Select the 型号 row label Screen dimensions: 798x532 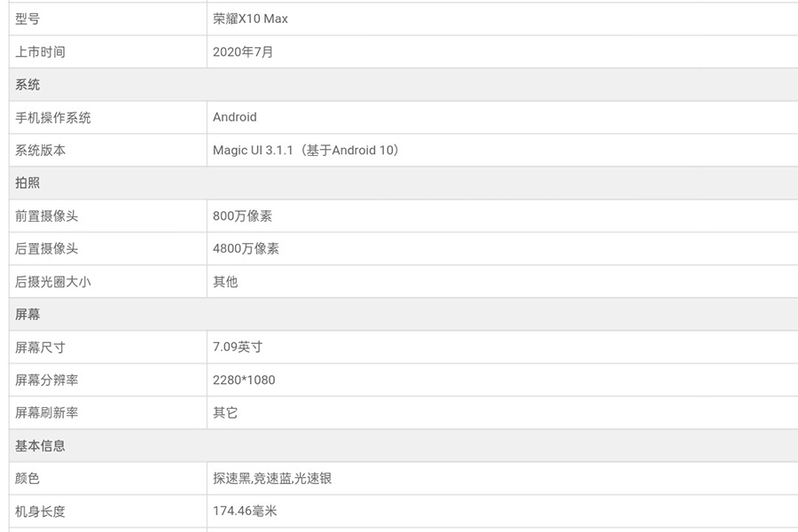point(27,19)
